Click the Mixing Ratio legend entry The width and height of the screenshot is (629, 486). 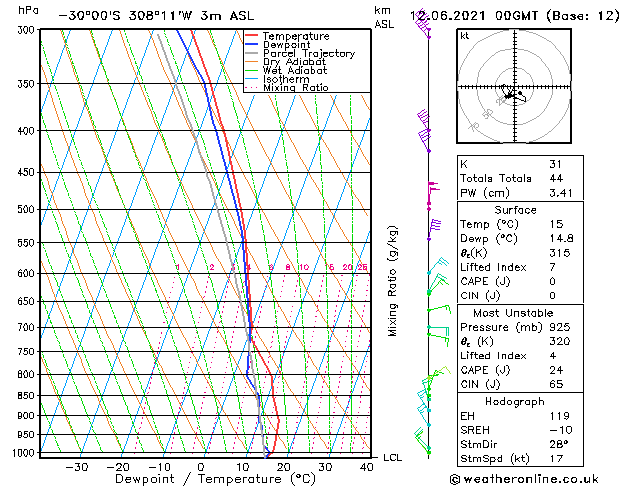(287, 87)
